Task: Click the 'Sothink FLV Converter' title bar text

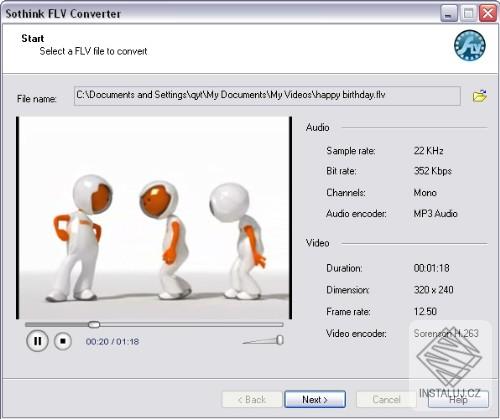Action: point(63,14)
